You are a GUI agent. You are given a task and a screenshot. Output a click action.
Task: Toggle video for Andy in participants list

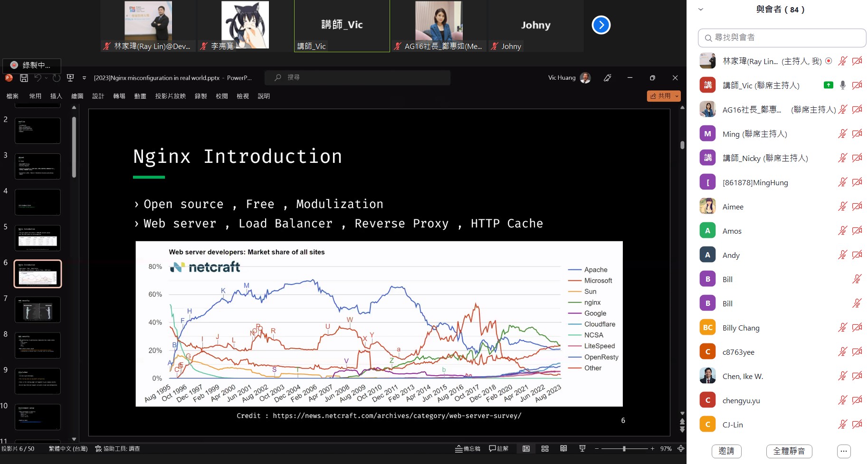click(x=857, y=255)
